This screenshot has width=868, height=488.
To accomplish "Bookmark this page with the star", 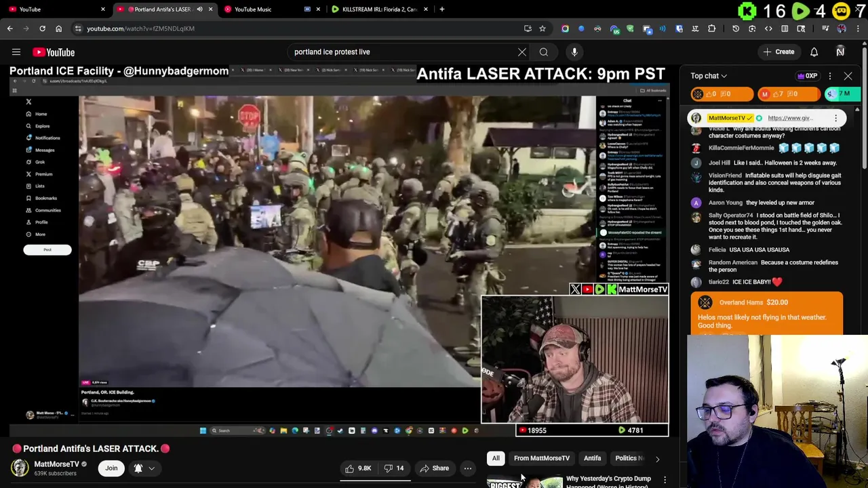I will (542, 28).
